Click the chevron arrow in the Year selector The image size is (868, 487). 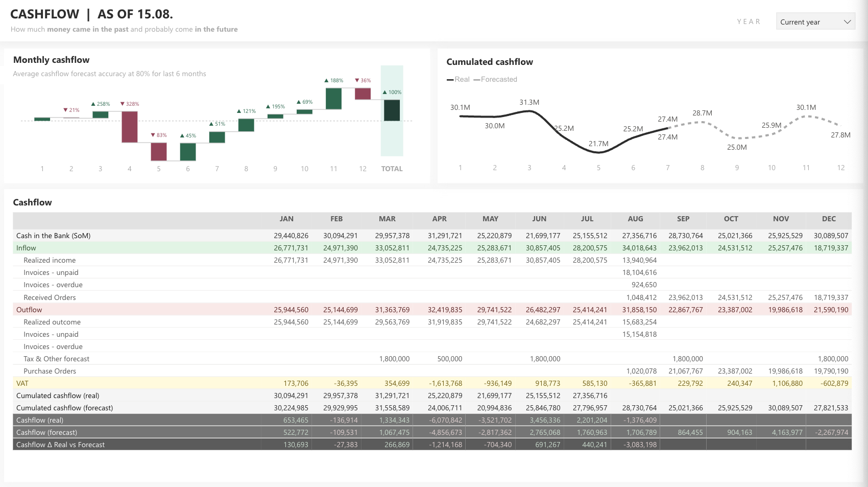coord(847,21)
